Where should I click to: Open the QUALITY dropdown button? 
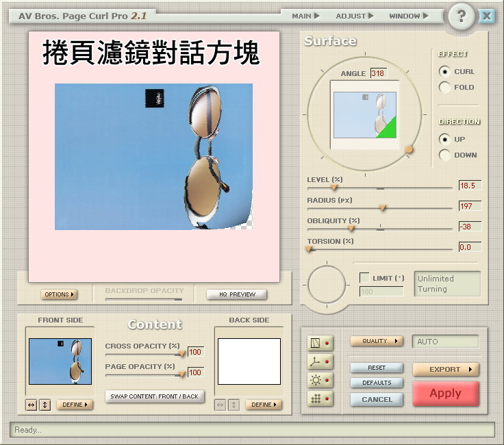(377, 341)
